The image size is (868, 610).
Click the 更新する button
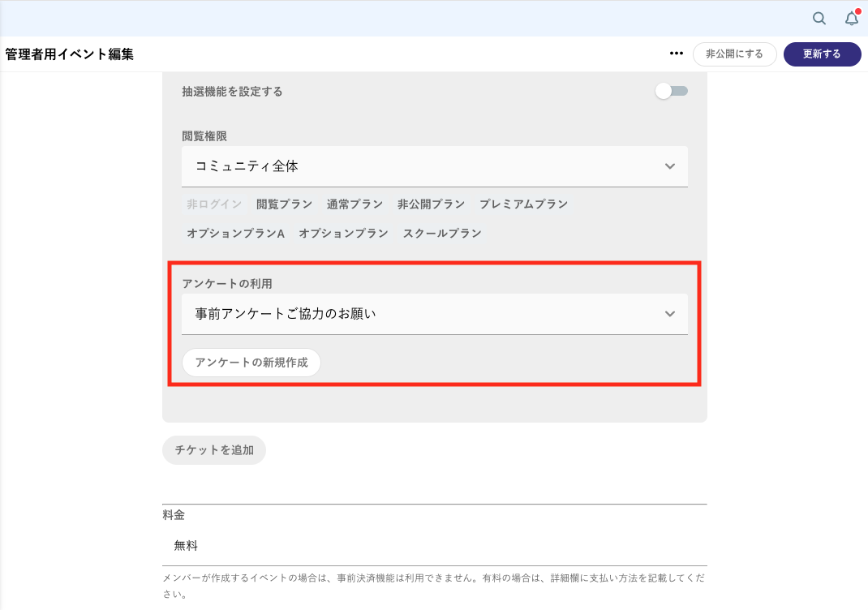point(822,54)
